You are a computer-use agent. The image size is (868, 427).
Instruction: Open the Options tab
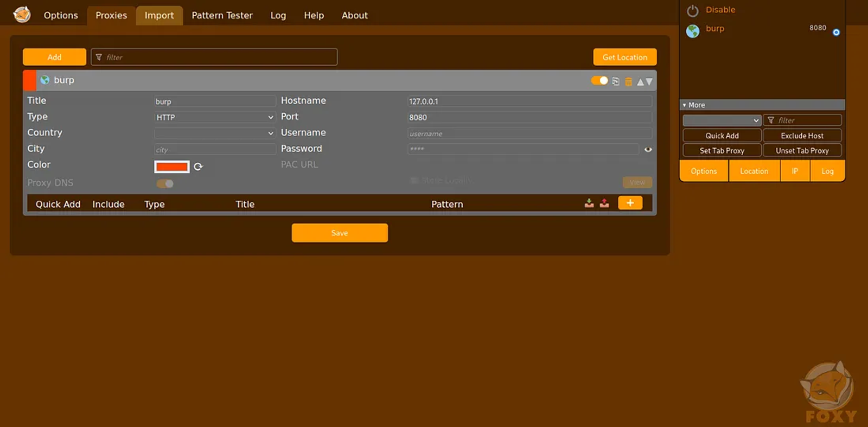pyautogui.click(x=61, y=15)
